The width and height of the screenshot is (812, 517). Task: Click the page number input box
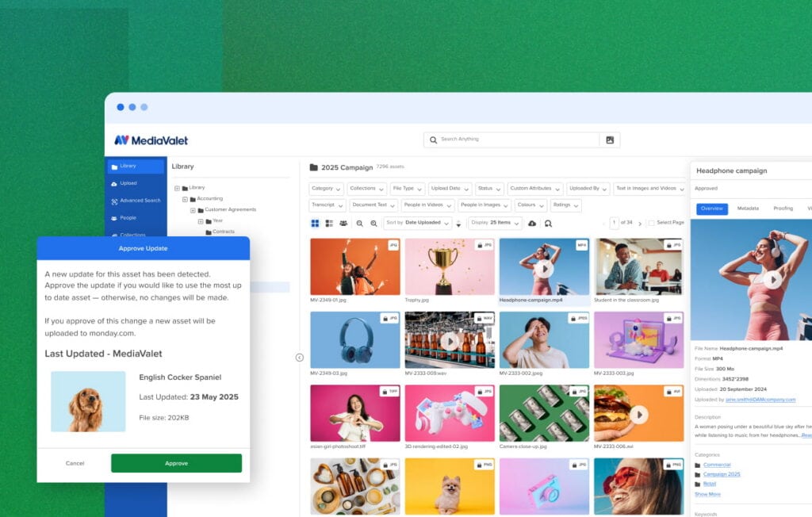pos(615,223)
